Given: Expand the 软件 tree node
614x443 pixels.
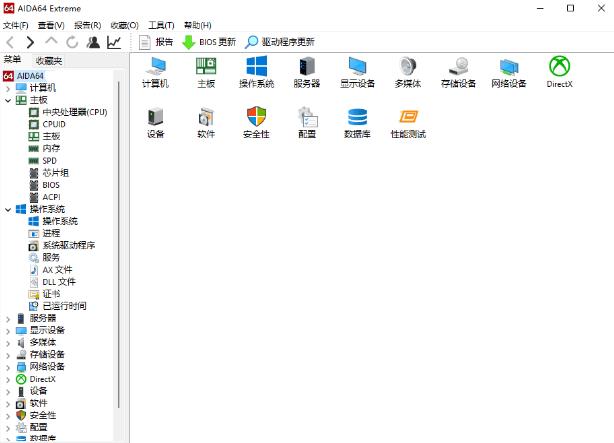Looking at the screenshot, I should [8, 404].
